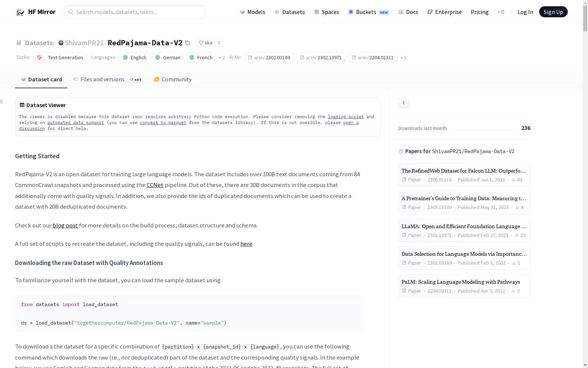Open the Datasets page
Image resolution: width=588 pixels, height=368 pixels.
(290, 12)
